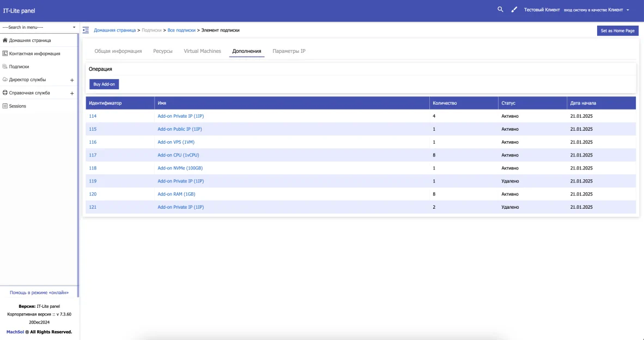The width and height of the screenshot is (644, 340).
Task: Click the paintbrush theme icon in header
Action: [514, 9]
